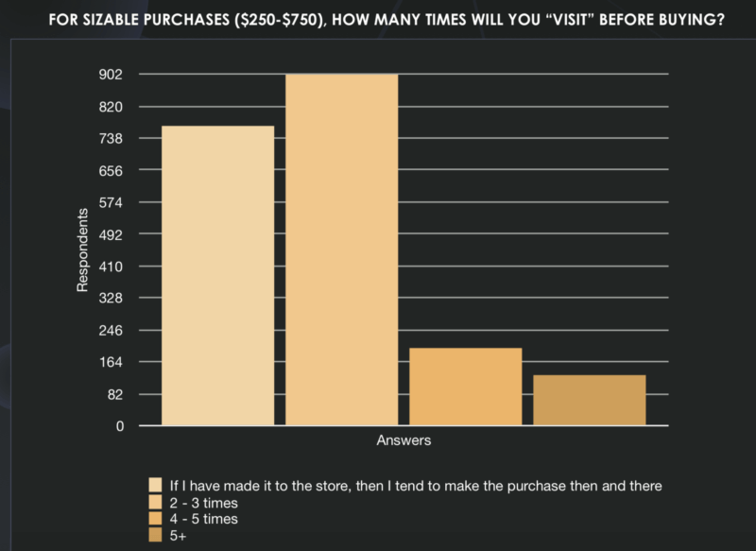Click the "5+" legend text
The image size is (756, 551).
click(x=177, y=537)
